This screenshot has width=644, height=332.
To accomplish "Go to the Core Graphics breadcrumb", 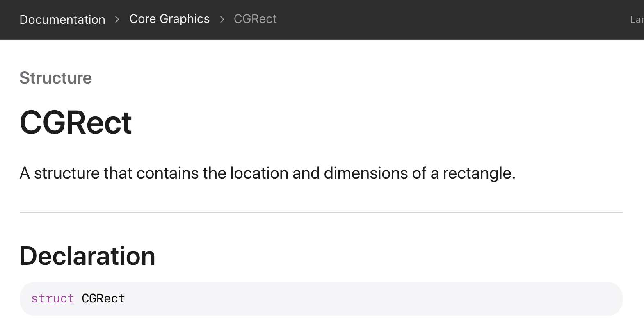I will [169, 19].
